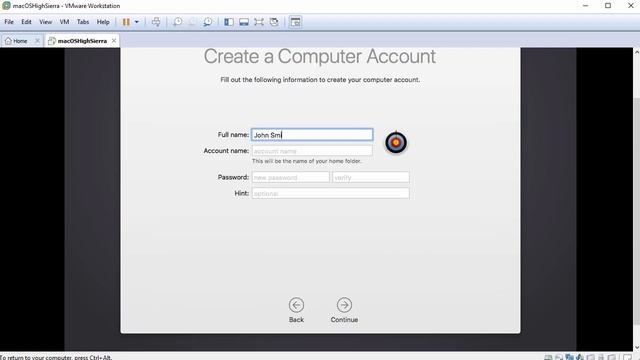Toggle the console view button
Viewport: 640px width, 360px height.
click(296, 22)
